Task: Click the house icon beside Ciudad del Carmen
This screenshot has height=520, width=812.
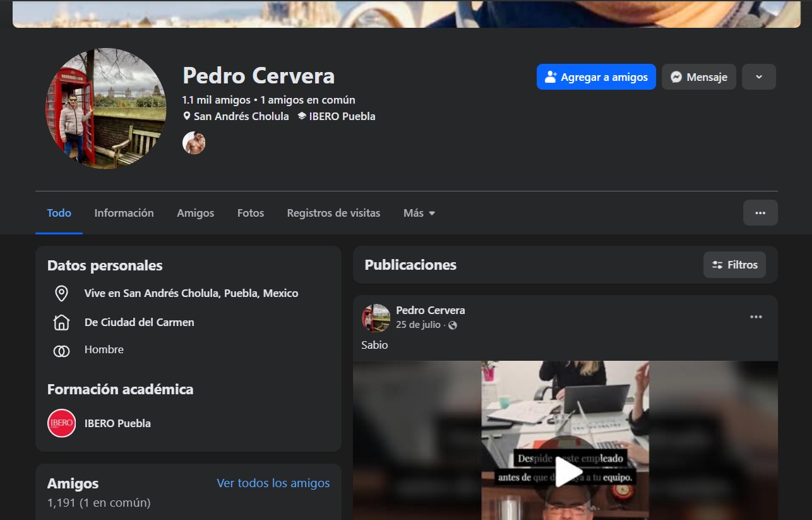Action: tap(61, 322)
